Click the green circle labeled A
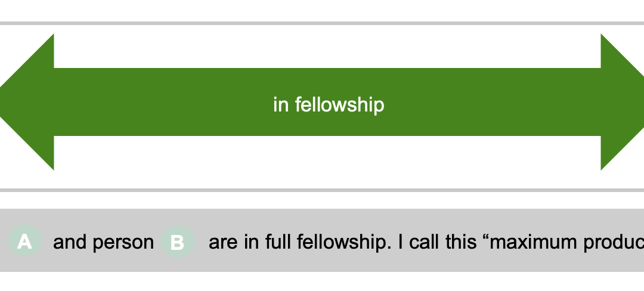Viewport: 644px width, 291px height. click(x=25, y=241)
